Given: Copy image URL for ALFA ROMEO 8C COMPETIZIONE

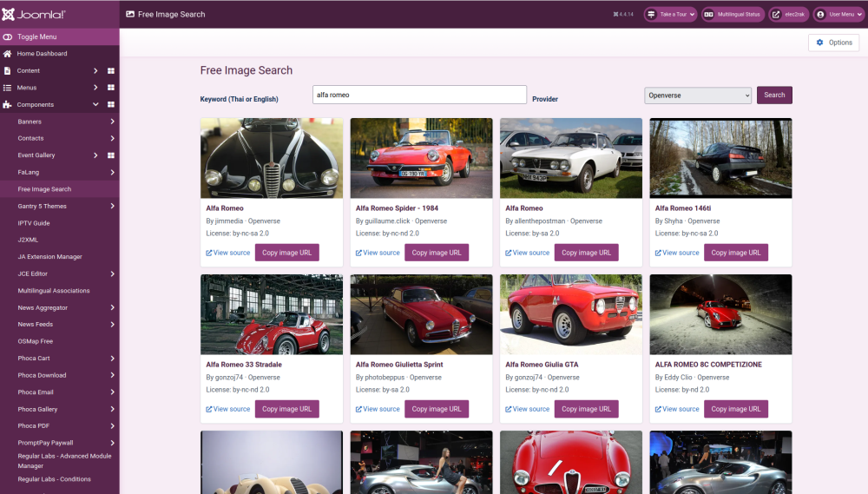Looking at the screenshot, I should coord(736,409).
